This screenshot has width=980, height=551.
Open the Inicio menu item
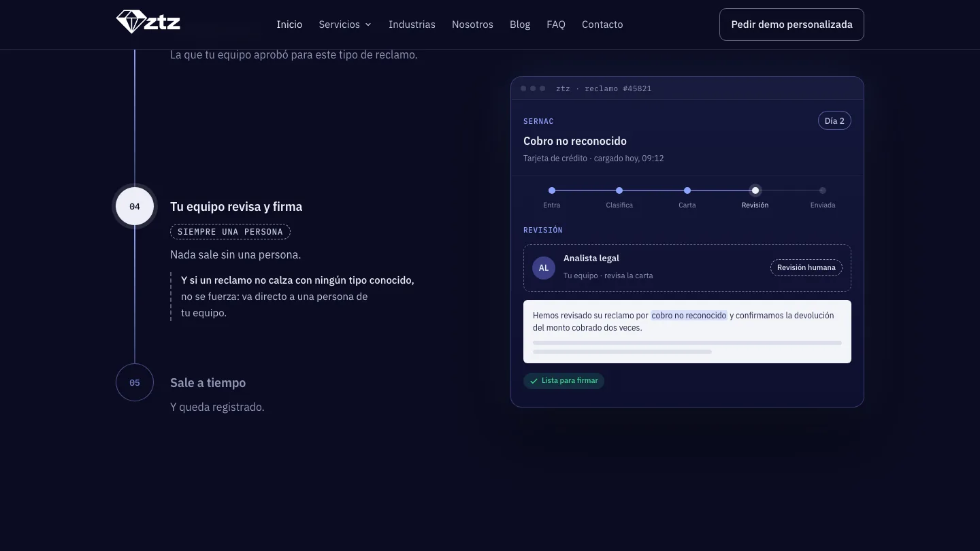click(x=289, y=24)
